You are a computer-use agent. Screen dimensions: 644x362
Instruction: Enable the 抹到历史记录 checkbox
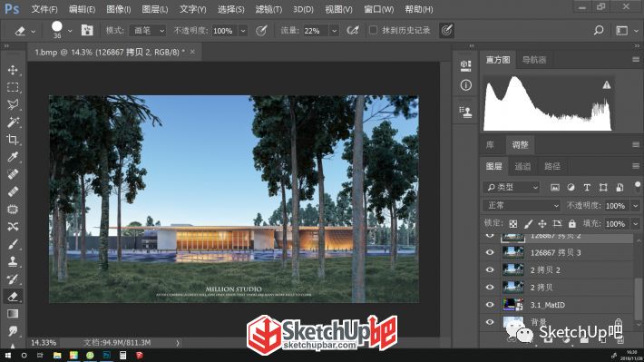point(373,30)
